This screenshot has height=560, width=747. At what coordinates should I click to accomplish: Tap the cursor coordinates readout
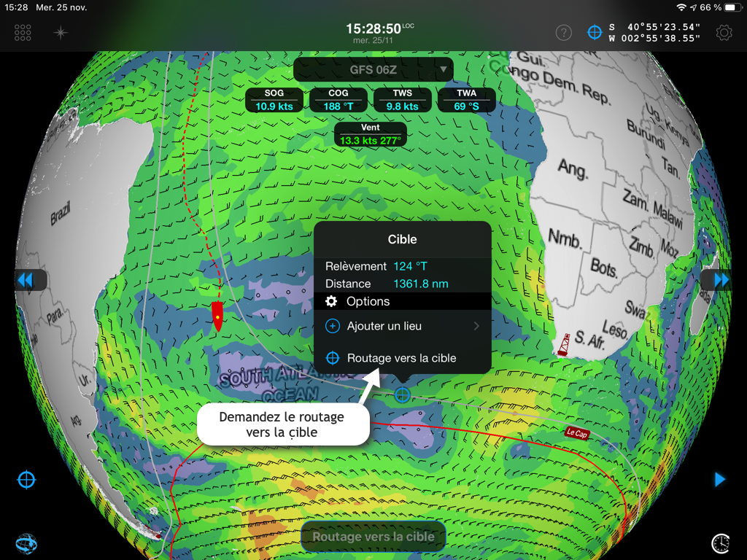654,33
